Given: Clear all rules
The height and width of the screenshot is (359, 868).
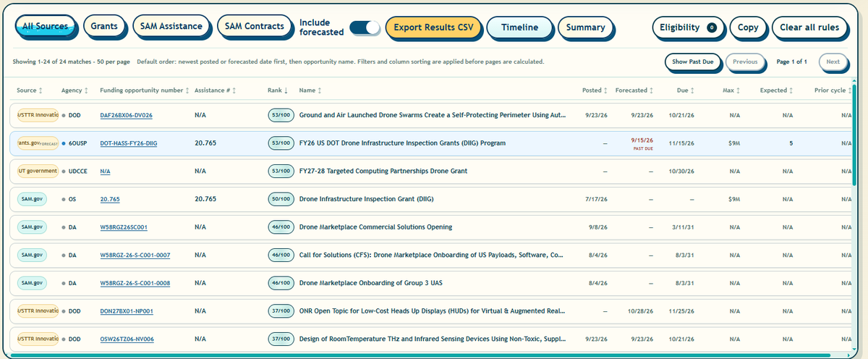Looking at the screenshot, I should tap(809, 28).
